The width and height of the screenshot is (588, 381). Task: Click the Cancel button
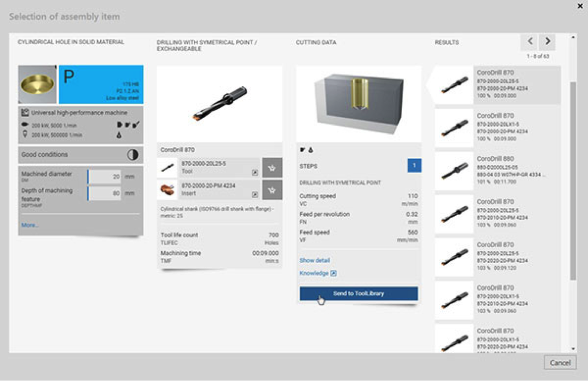pos(560,363)
